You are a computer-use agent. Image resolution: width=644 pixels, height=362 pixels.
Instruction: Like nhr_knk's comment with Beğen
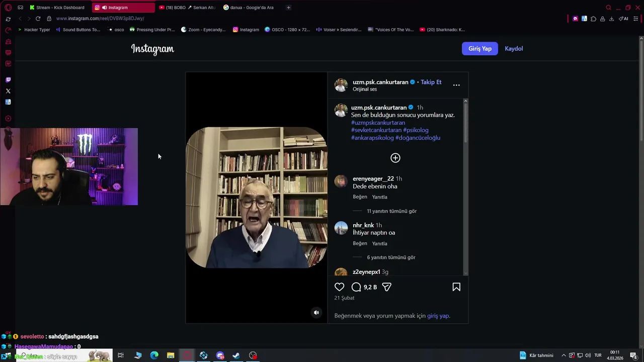360,243
